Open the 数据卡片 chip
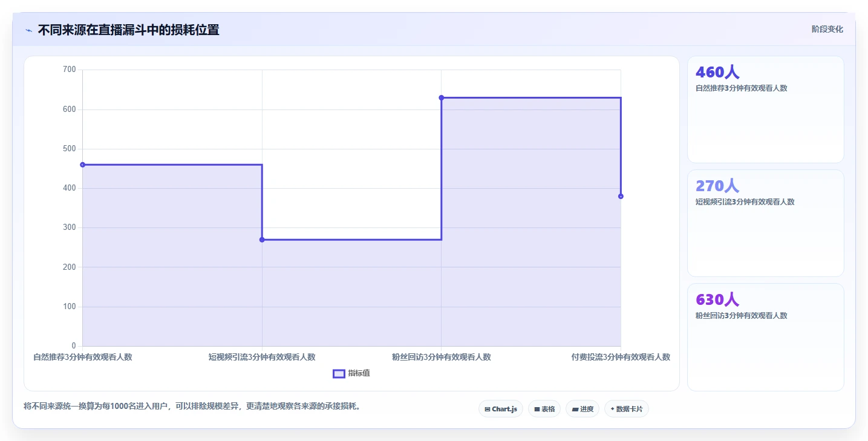868x441 pixels. 627,409
